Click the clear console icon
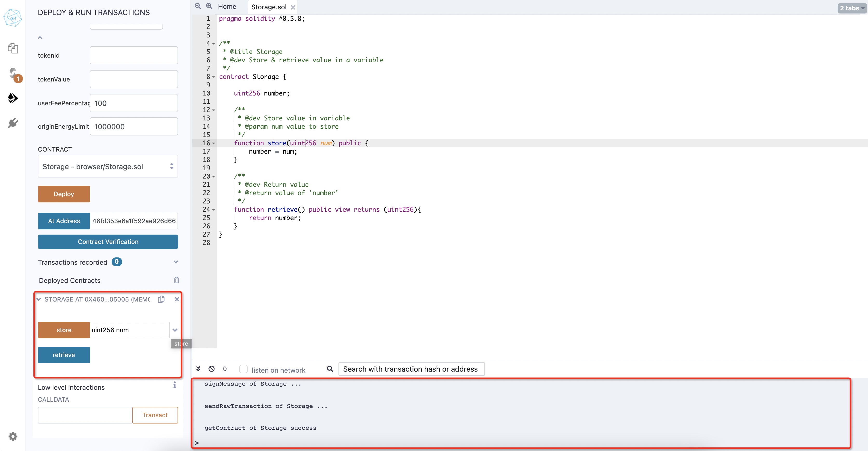 (212, 369)
